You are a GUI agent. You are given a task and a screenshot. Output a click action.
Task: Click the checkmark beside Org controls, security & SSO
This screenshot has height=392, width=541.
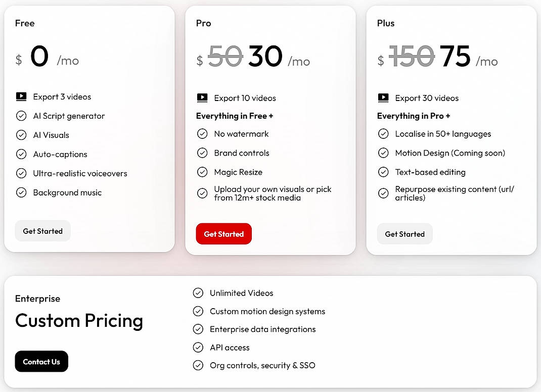[x=198, y=365]
